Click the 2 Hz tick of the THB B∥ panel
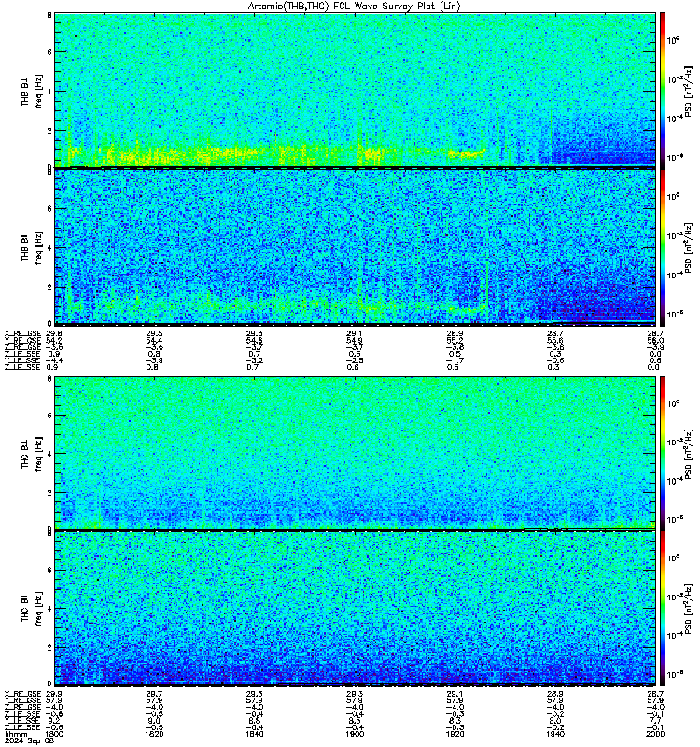The height and width of the screenshot is (747, 700). point(49,287)
